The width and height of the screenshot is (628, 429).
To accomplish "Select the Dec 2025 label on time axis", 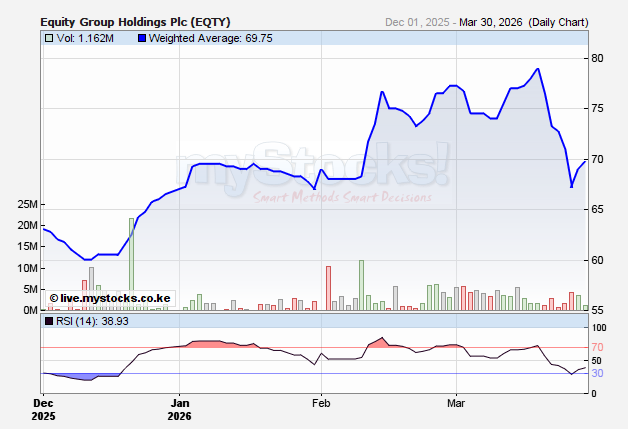I will pos(43,409).
